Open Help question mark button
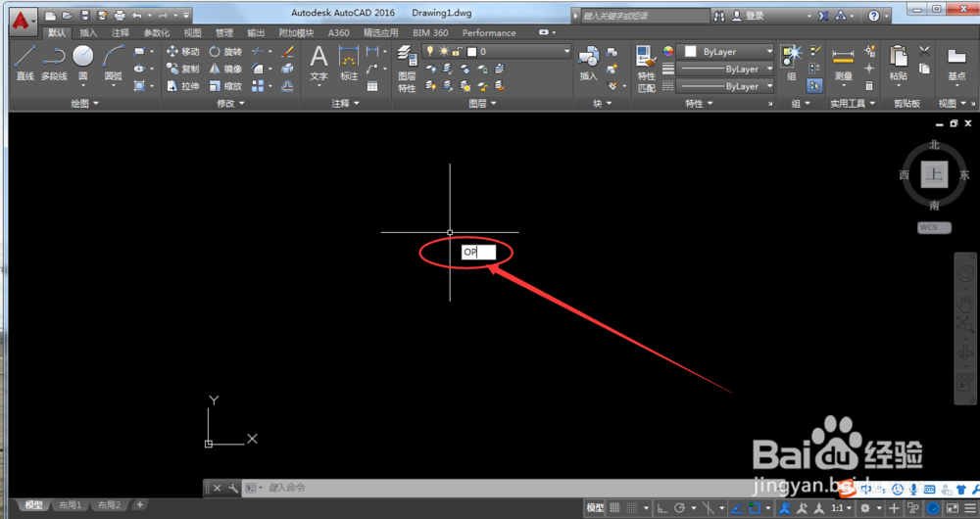The height and width of the screenshot is (519, 980). 874,17
